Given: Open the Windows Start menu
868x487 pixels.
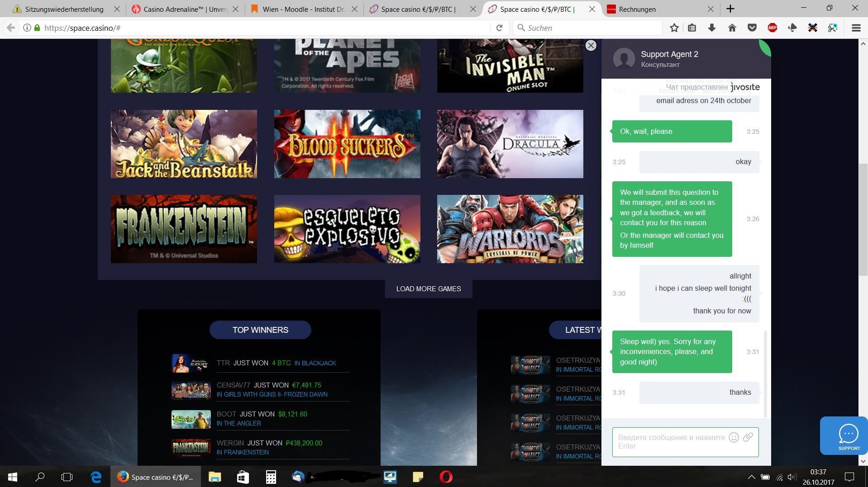Looking at the screenshot, I should [12, 477].
